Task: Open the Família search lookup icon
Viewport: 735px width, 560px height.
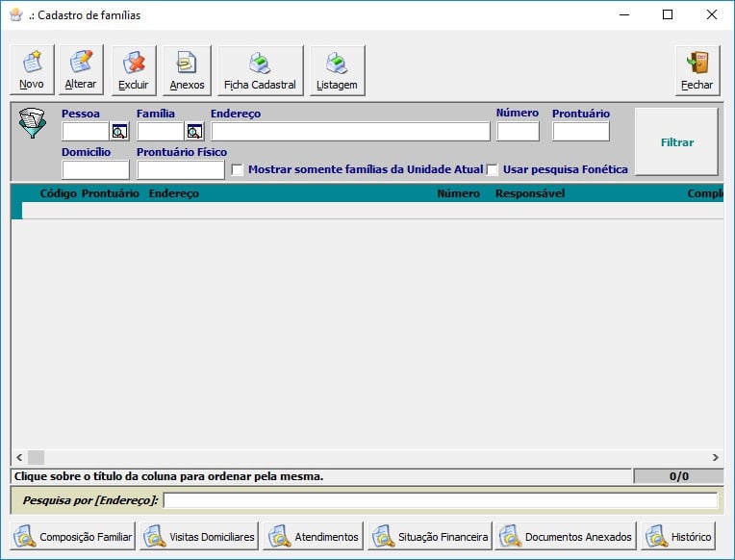Action: coord(194,132)
